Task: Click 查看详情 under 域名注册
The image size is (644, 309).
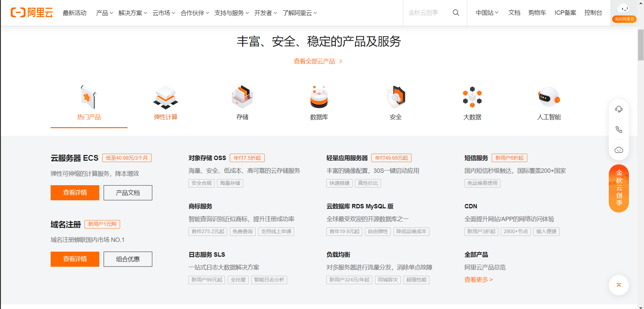Action: point(75,259)
